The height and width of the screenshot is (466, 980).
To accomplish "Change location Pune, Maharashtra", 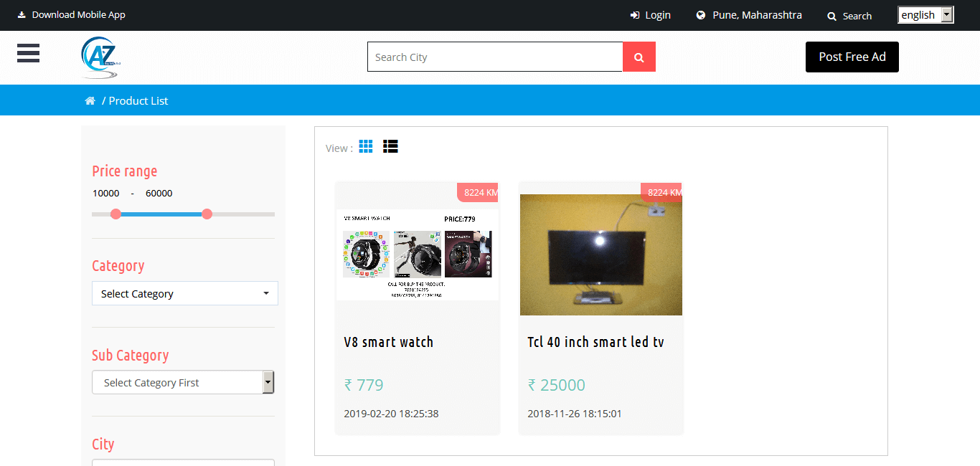I will point(757,15).
